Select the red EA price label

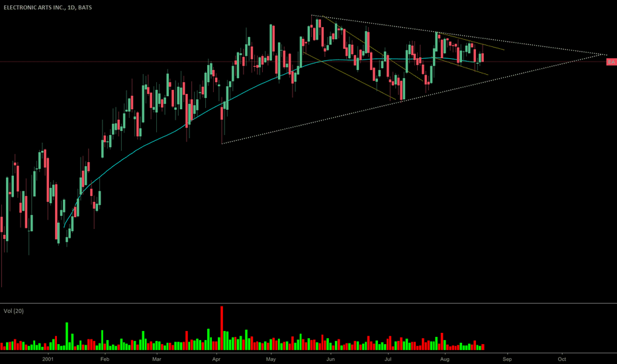tap(612, 62)
